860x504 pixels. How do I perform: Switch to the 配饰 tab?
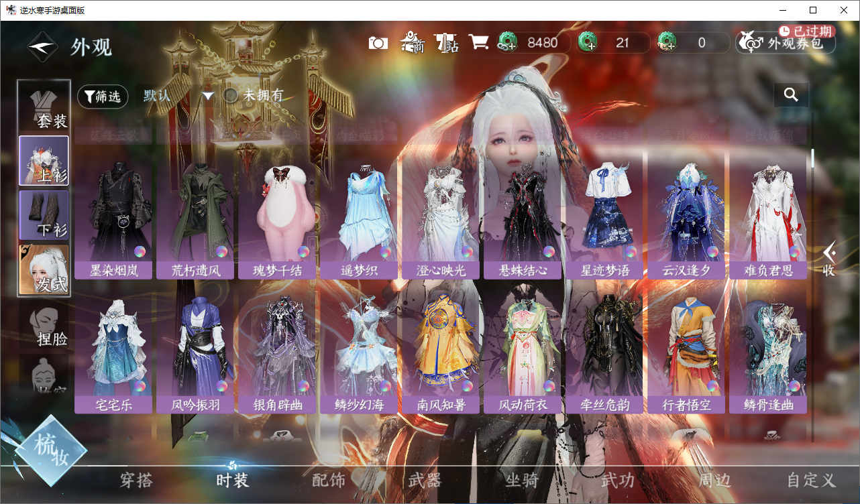[329, 480]
